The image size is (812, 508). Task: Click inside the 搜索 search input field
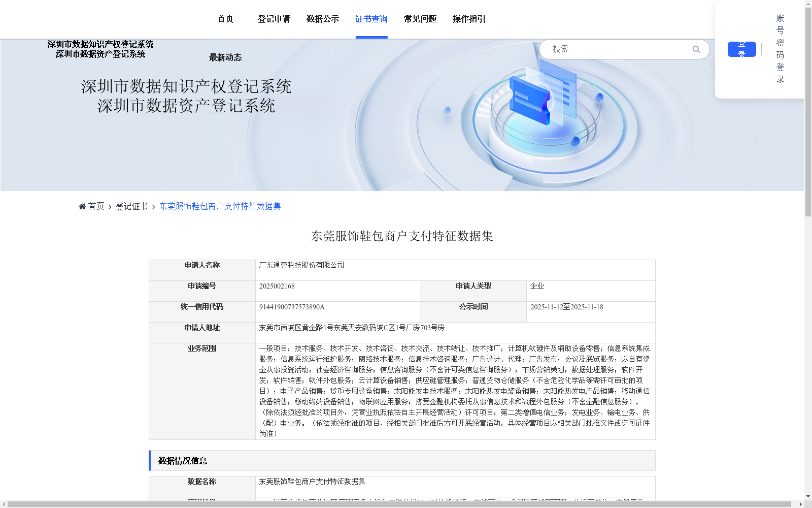[x=609, y=49]
